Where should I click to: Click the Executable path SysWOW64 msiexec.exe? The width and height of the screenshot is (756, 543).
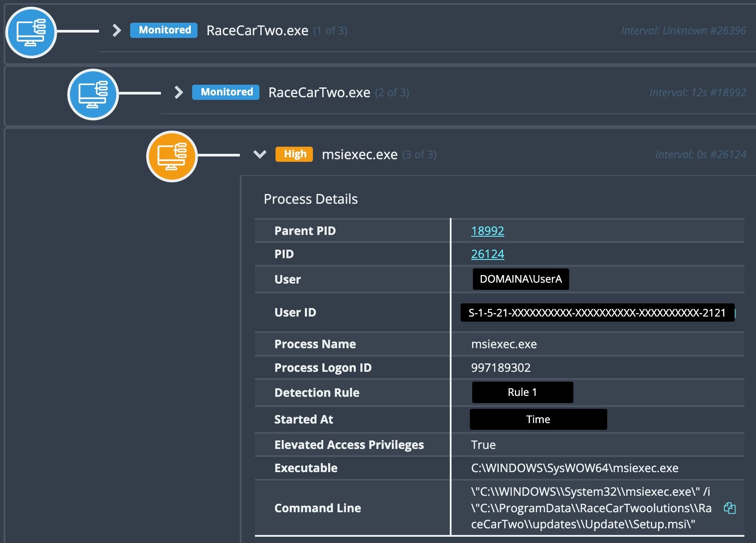[574, 468]
